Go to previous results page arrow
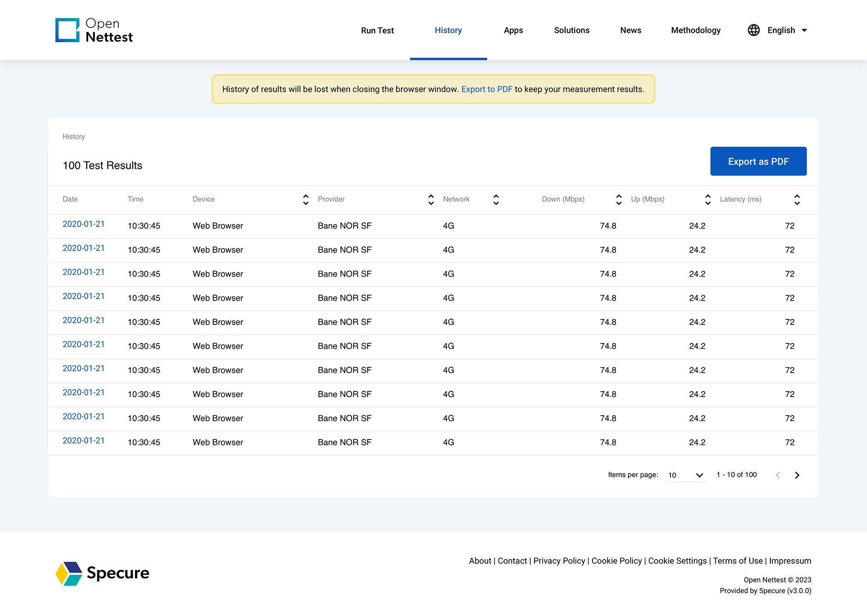The height and width of the screenshot is (616, 867). [x=778, y=475]
